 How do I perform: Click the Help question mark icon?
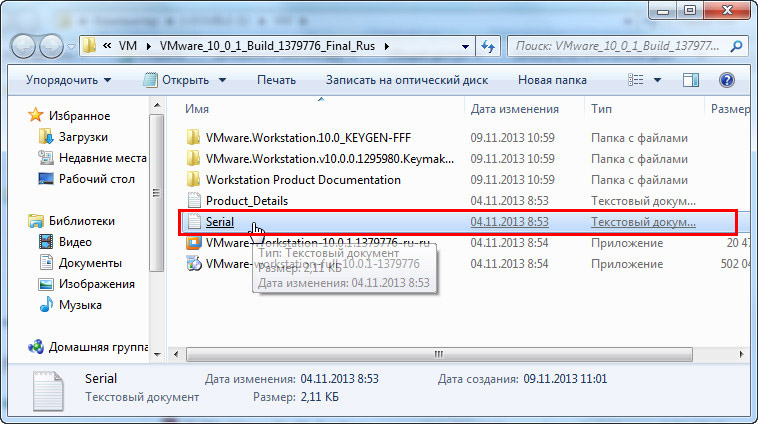click(727, 80)
